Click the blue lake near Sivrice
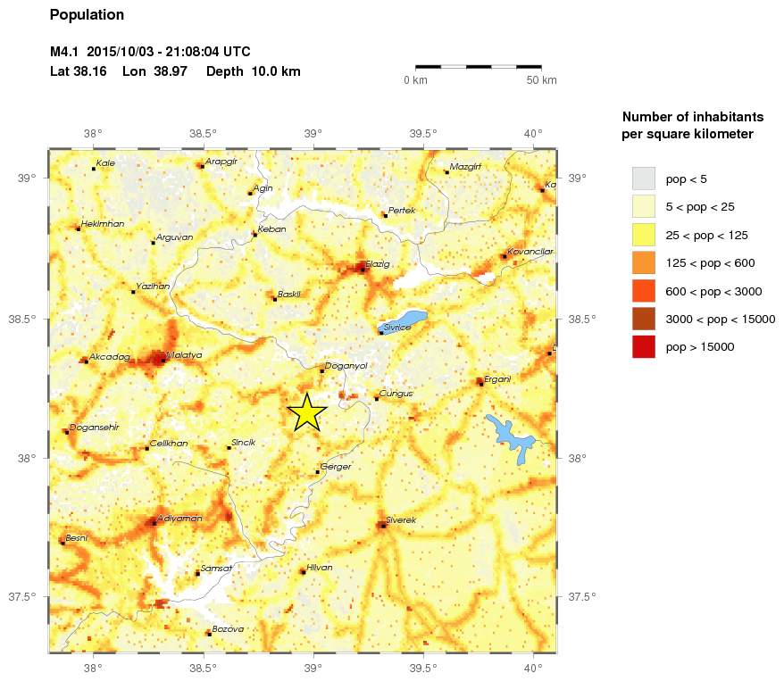This screenshot has height=681, width=784. [x=403, y=322]
